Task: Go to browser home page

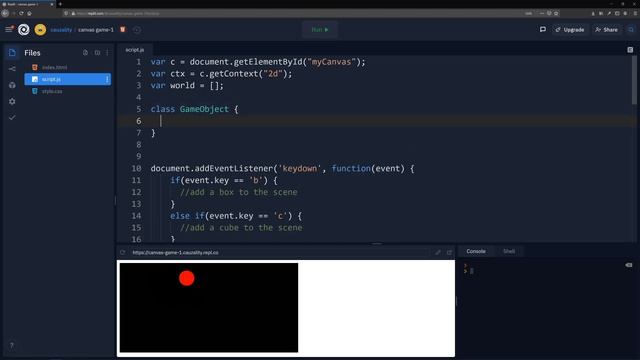Action: pos(29,13)
